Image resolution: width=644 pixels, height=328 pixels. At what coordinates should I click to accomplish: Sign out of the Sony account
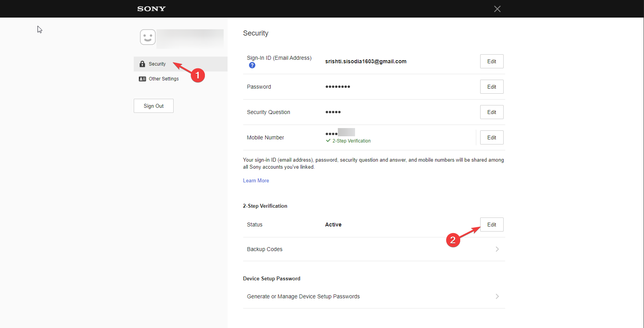[154, 106]
